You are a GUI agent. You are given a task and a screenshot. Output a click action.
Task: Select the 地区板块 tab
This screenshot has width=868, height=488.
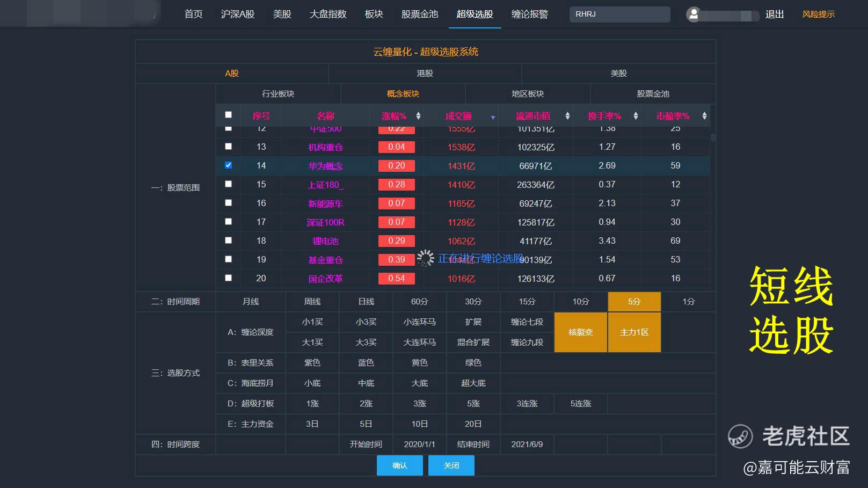pyautogui.click(x=528, y=94)
